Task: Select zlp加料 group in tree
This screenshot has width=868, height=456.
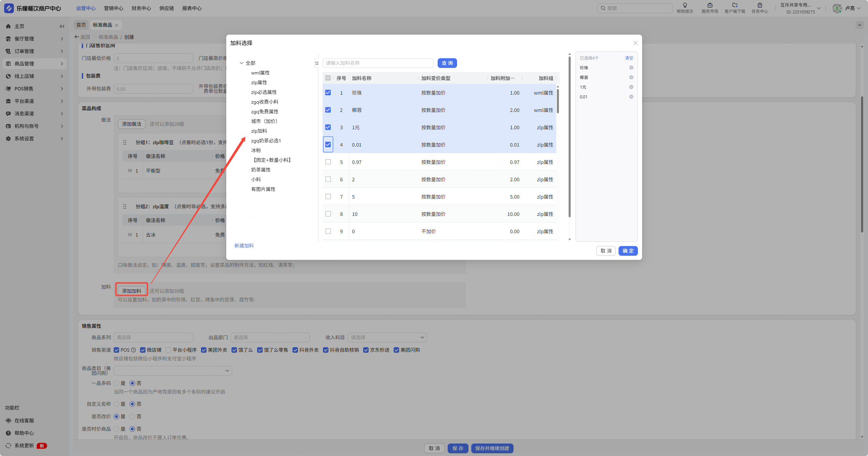Action: [259, 131]
